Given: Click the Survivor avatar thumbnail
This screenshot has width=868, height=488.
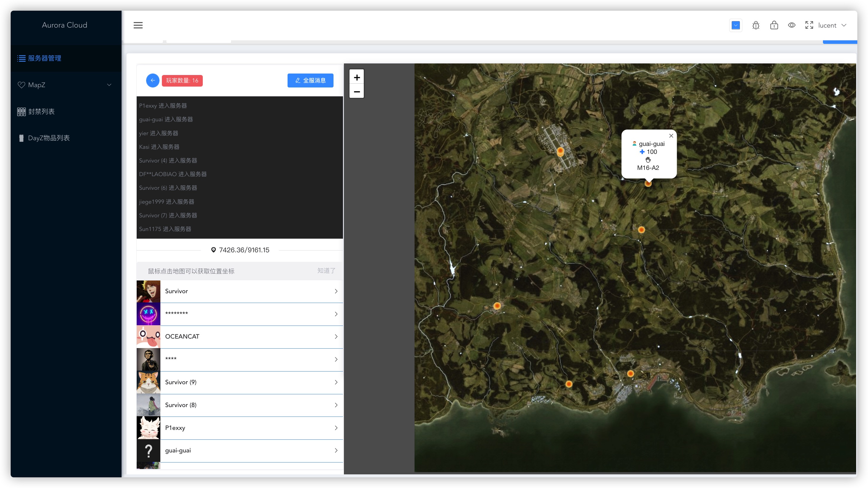Looking at the screenshot, I should click(x=148, y=291).
